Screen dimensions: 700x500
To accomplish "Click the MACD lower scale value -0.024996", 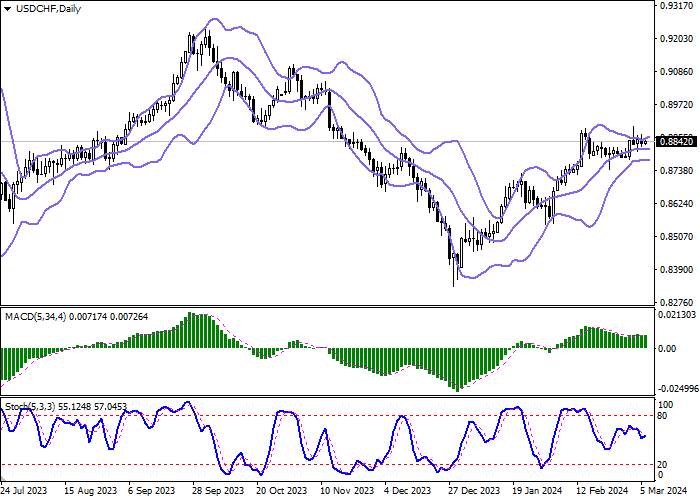I will [x=678, y=388].
